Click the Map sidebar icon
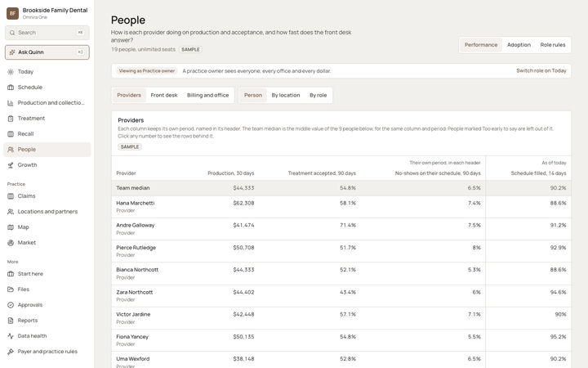 pyautogui.click(x=11, y=227)
